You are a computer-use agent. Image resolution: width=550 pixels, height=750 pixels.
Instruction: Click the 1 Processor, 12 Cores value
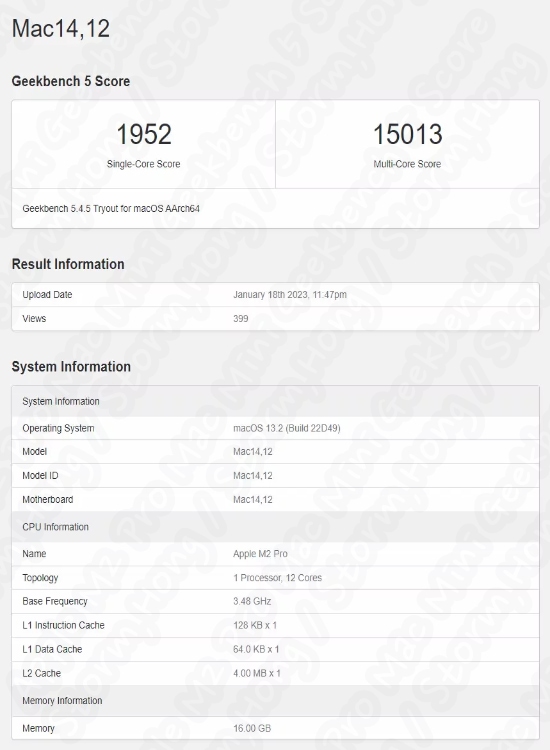[x=277, y=578]
